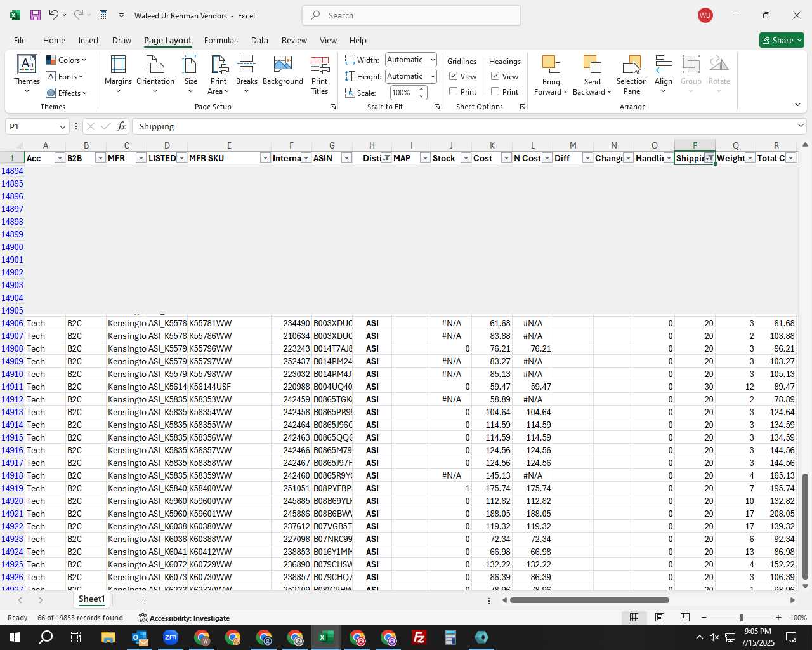Open Zoom app in the taskbar
812x650 pixels.
pyautogui.click(x=171, y=637)
